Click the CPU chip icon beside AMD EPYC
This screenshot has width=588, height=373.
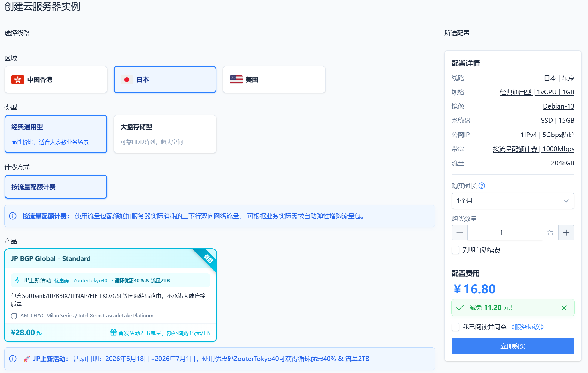click(14, 316)
